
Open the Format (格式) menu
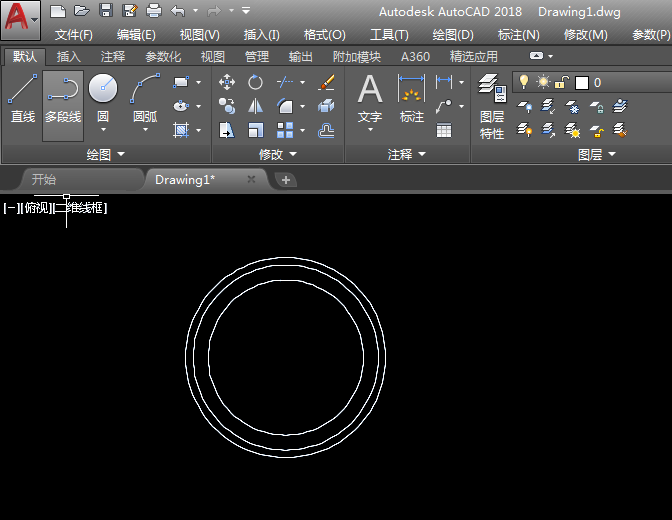[x=324, y=34]
